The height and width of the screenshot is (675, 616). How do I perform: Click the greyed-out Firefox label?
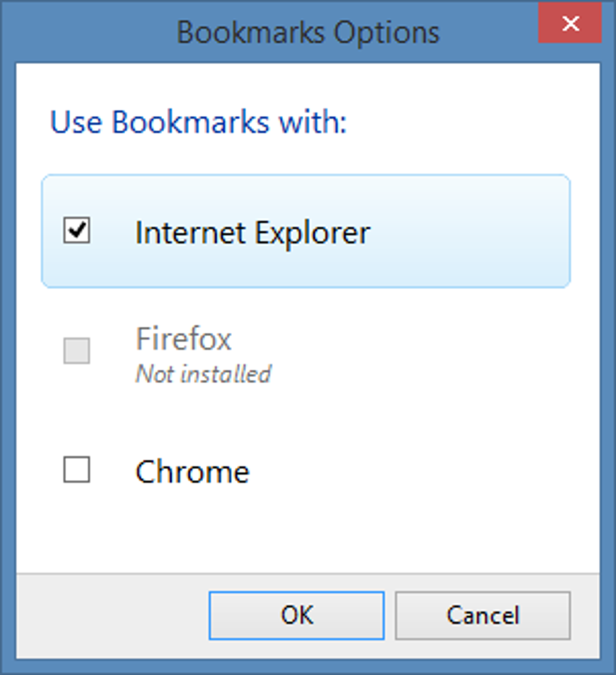[184, 339]
